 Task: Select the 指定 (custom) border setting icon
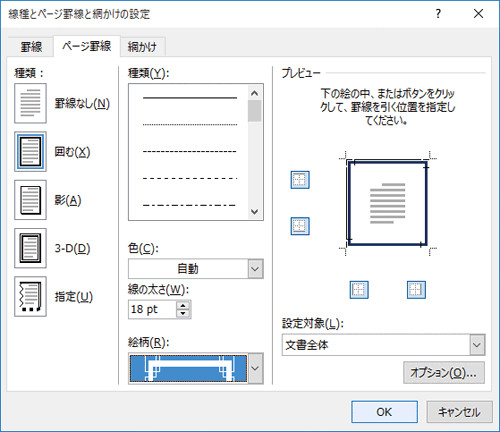pyautogui.click(x=30, y=296)
